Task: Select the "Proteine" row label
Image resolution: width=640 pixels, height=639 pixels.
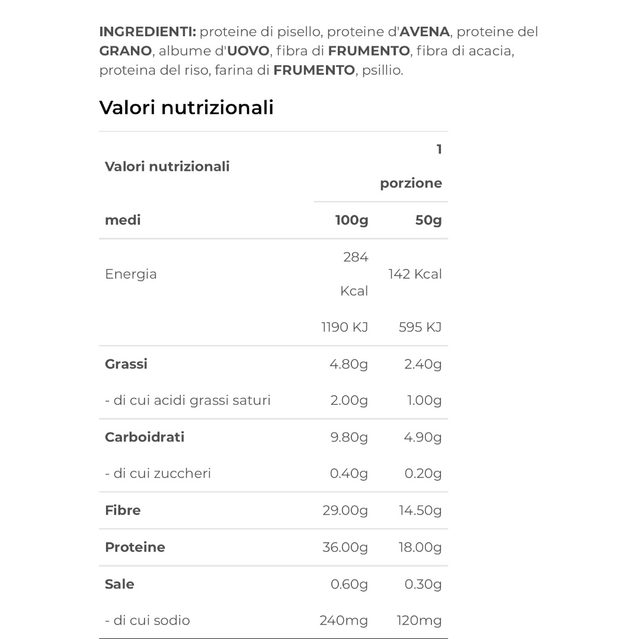Action: pyautogui.click(x=135, y=547)
